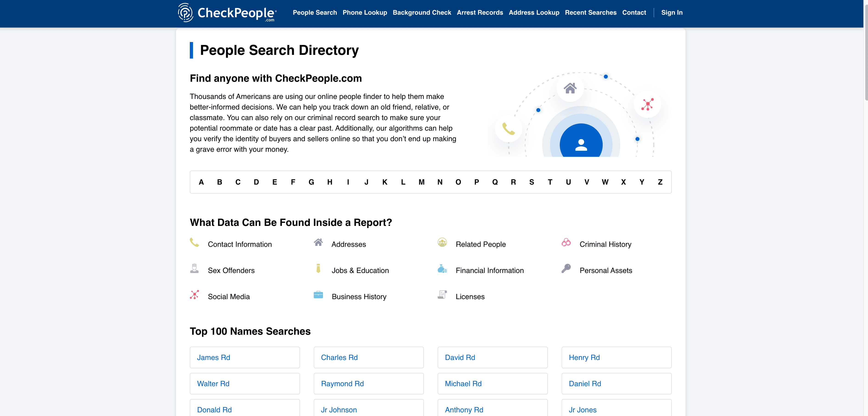Click the blue person avatar illustration
The width and height of the screenshot is (868, 416).
point(581,144)
